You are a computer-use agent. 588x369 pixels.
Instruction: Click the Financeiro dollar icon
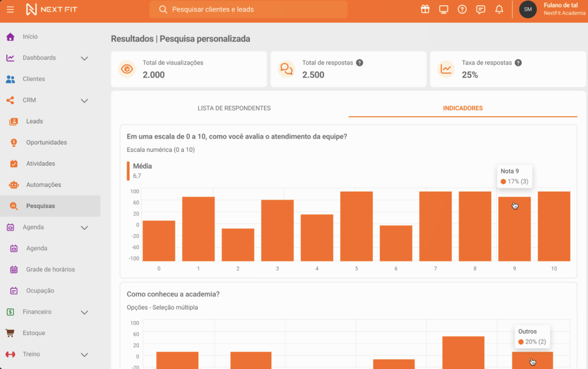pos(10,312)
